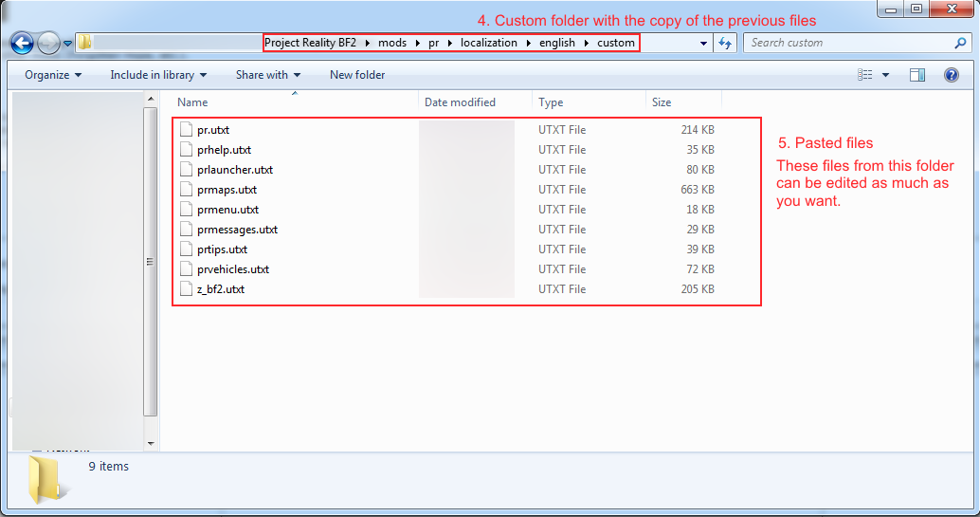This screenshot has width=980, height=517.
Task: Open address bar history dropdown
Action: 703,44
